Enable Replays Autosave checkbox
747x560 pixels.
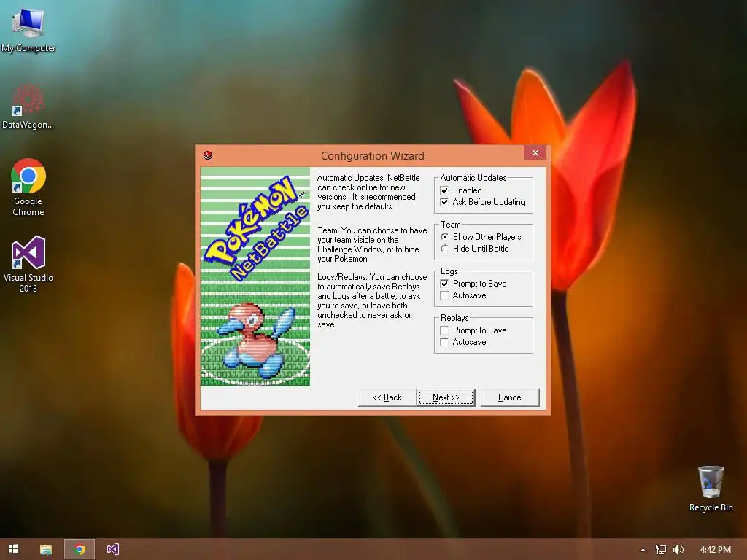pos(444,342)
